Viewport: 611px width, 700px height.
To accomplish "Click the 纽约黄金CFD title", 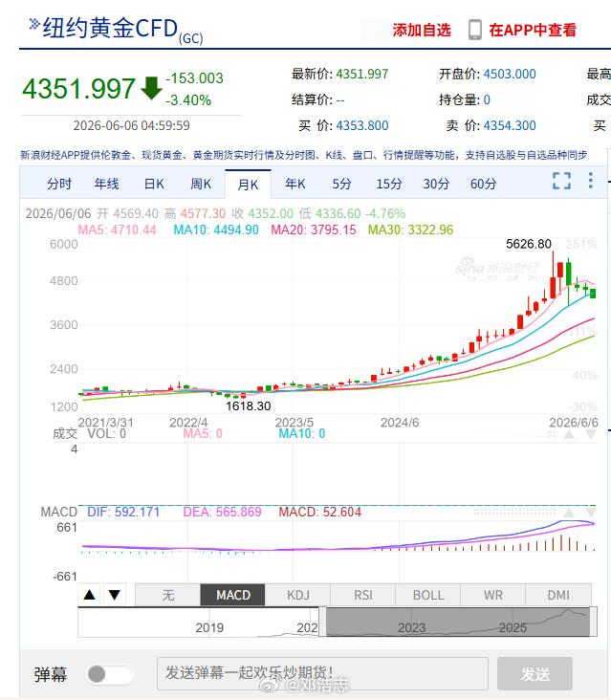I will pos(110,28).
